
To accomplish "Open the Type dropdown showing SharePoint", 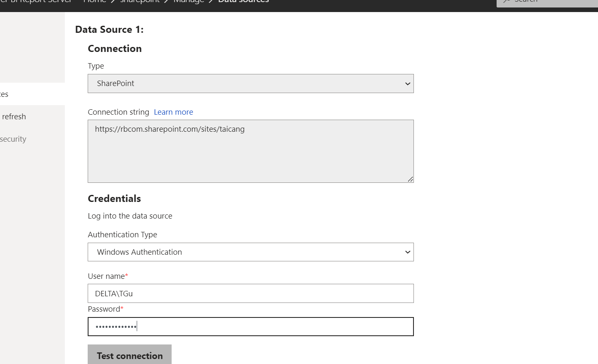I will coord(251,84).
